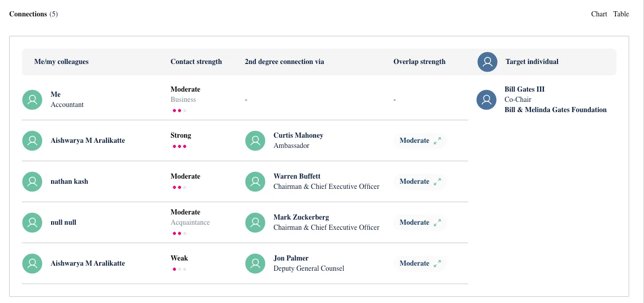Click the null null Acquaintance strength dots
The width and height of the screenshot is (644, 303).
click(180, 233)
